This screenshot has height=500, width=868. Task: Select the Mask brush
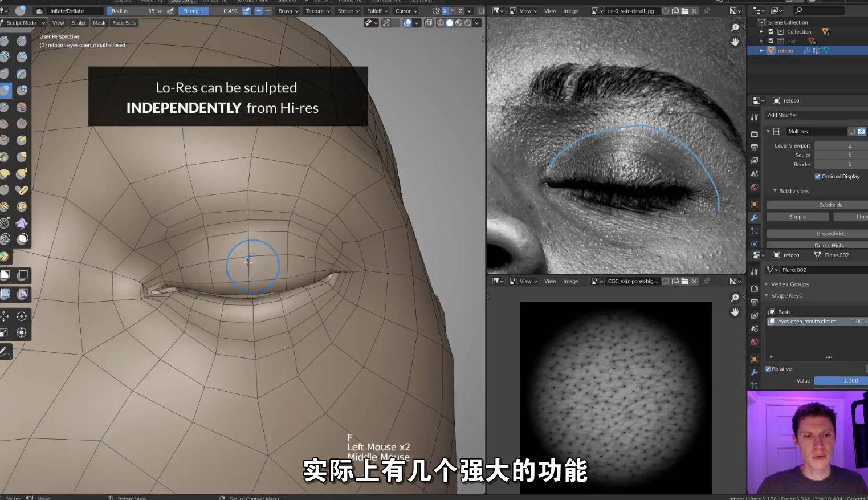click(22, 239)
